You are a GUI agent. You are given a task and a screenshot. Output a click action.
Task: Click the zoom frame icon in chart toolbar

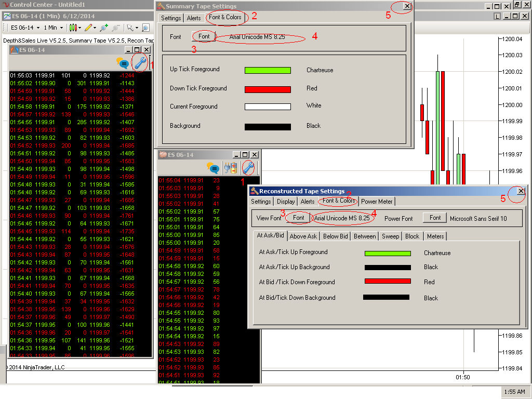[146, 28]
